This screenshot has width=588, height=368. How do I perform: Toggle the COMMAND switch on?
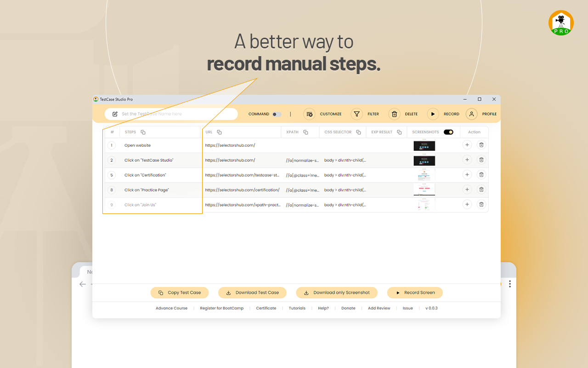276,114
